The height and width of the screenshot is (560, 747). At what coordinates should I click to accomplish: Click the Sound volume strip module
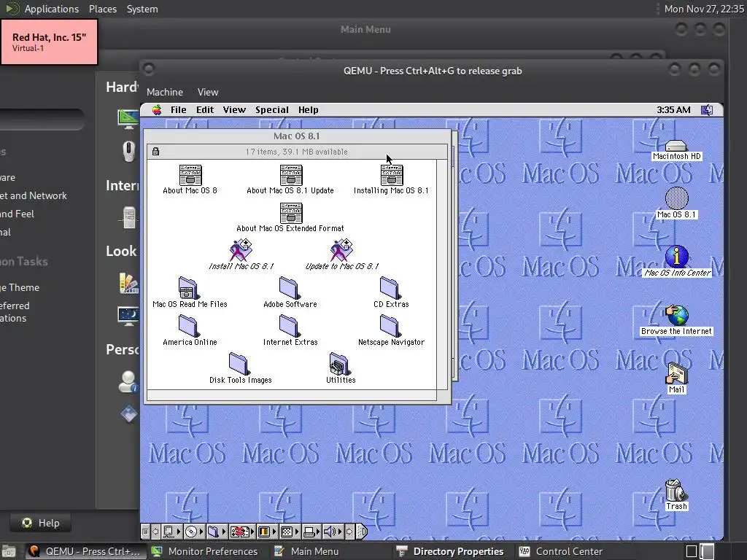pyautogui.click(x=332, y=532)
